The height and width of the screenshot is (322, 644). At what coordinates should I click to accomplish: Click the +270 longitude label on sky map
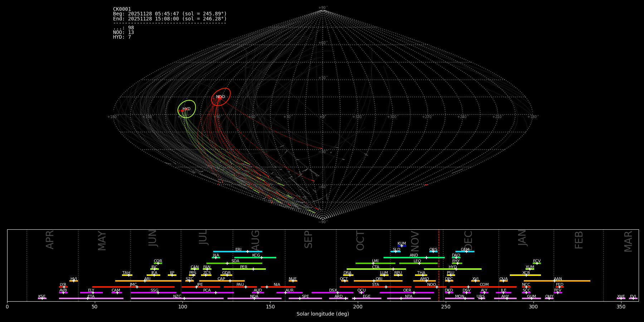427,117
